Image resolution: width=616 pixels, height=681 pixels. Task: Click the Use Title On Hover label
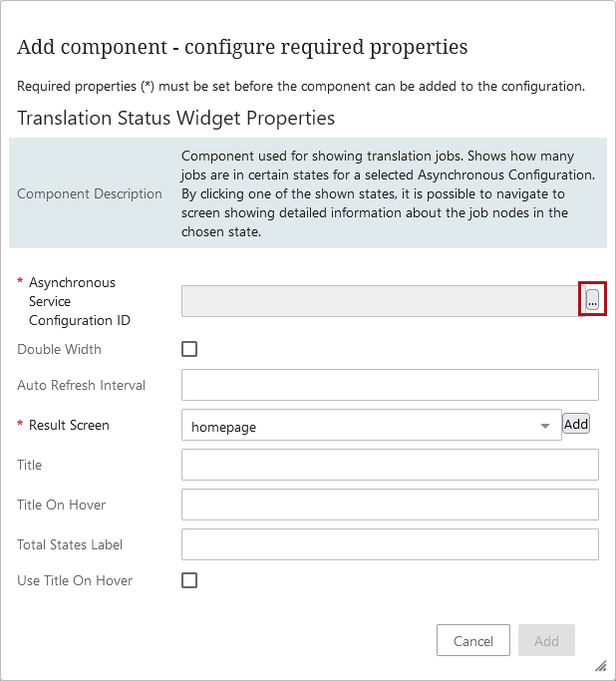point(75,580)
